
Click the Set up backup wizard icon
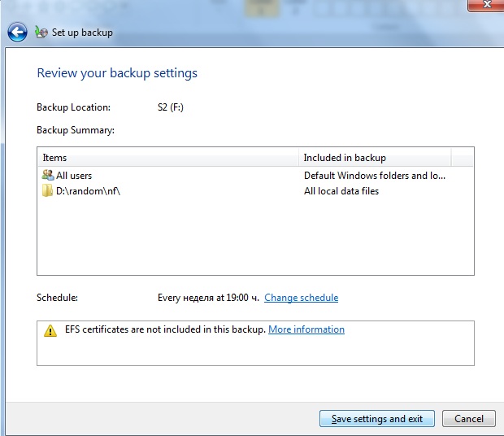point(41,32)
